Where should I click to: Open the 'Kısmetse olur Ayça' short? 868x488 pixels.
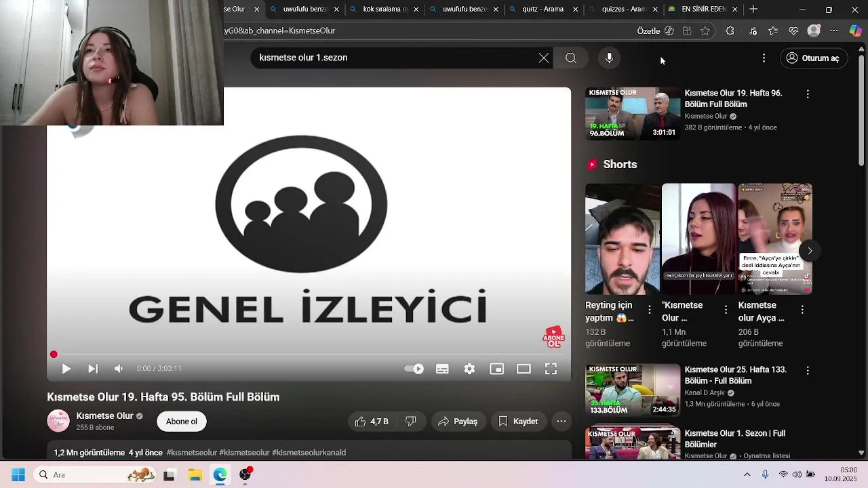coord(775,239)
